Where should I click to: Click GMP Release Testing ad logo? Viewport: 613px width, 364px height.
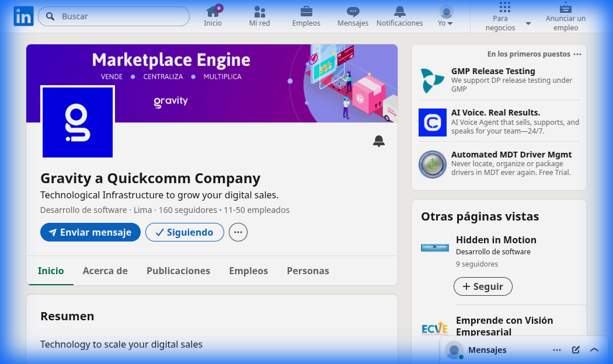pos(433,80)
